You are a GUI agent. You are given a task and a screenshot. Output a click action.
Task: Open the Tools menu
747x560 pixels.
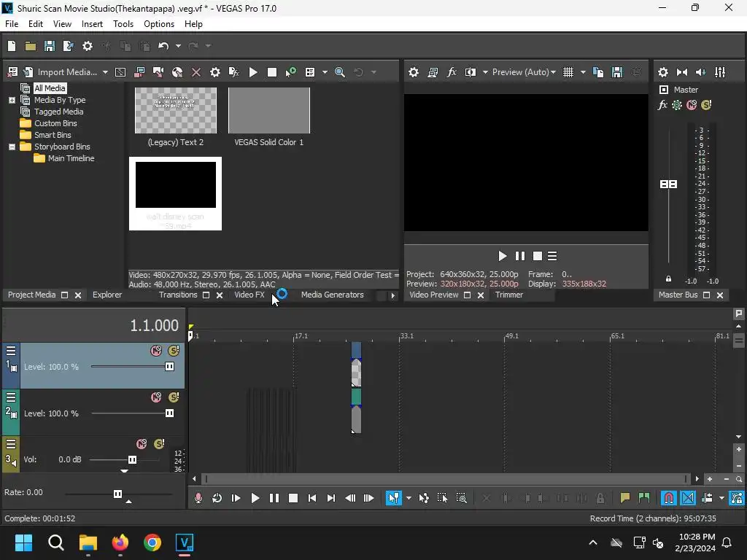[123, 24]
